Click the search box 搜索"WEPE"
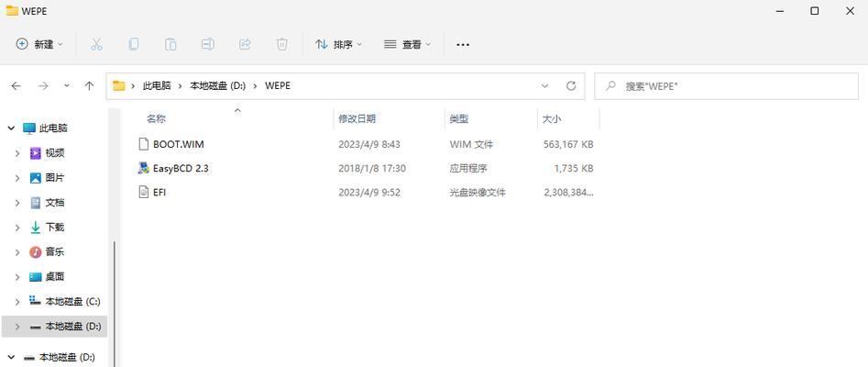 726,86
